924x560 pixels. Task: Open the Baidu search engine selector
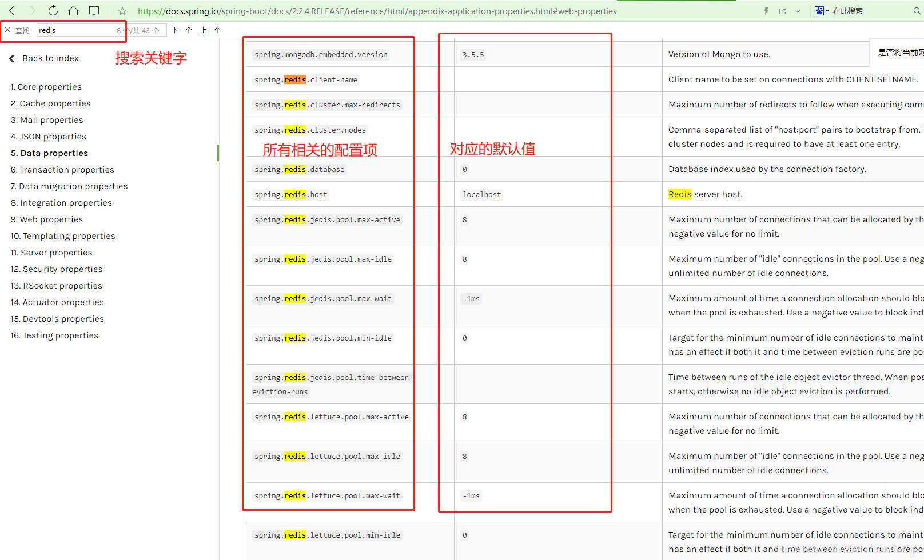(821, 11)
